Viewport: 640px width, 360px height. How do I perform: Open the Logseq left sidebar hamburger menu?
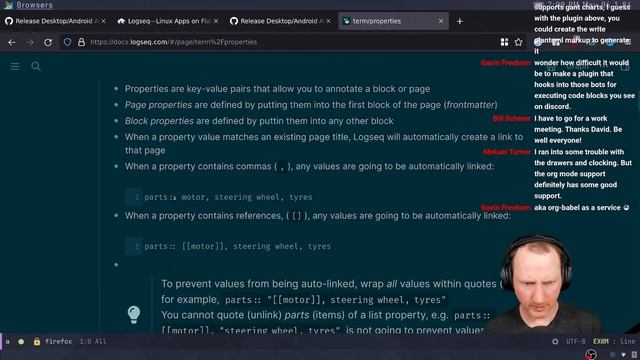[15, 66]
